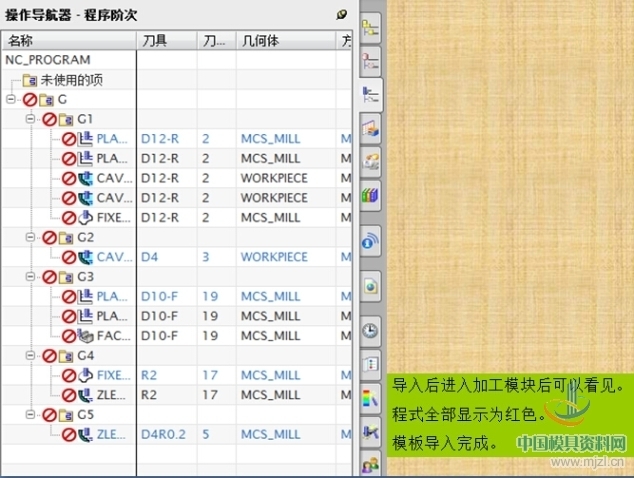Select the ZLE operation row using D4R0.2

(x=108, y=434)
